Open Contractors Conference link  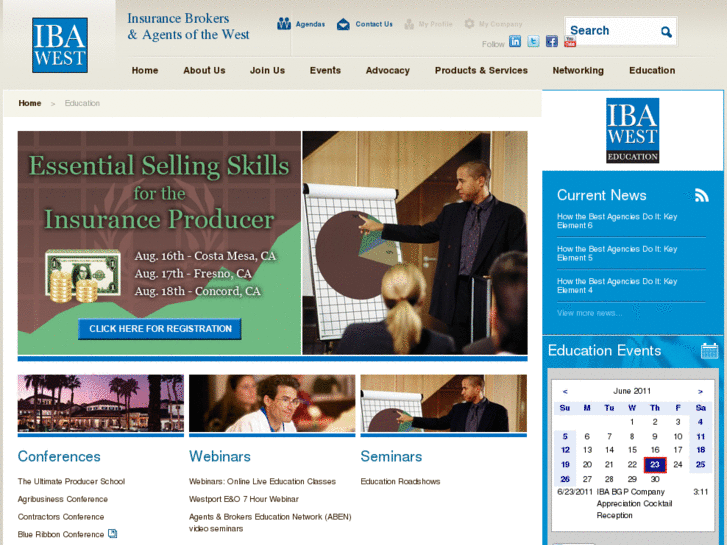point(61,517)
